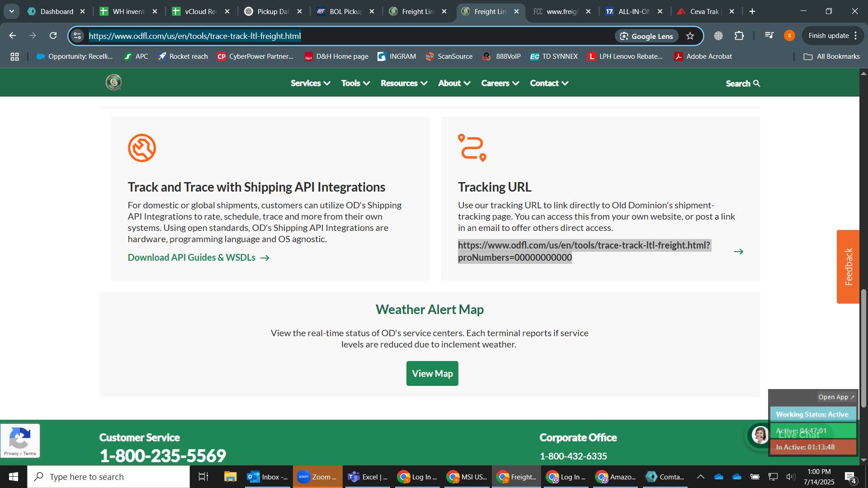
Task: Open the Rocket reach bookmark
Action: tap(183, 56)
